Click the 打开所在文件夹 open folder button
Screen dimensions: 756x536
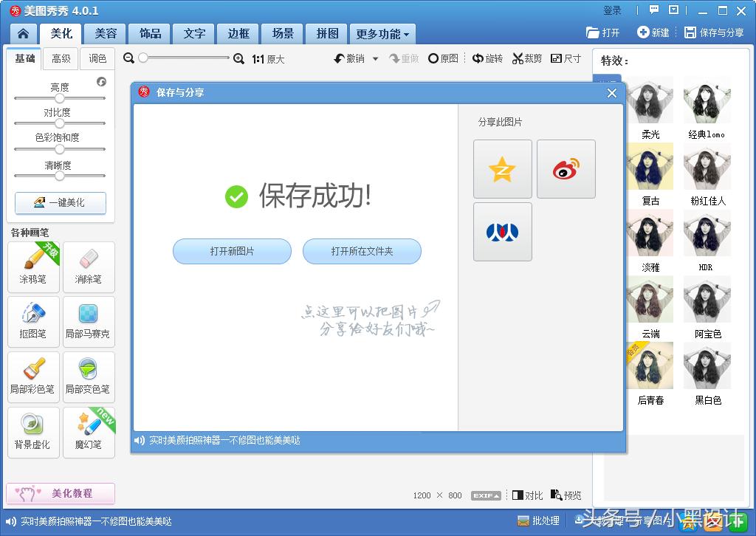pyautogui.click(x=362, y=251)
